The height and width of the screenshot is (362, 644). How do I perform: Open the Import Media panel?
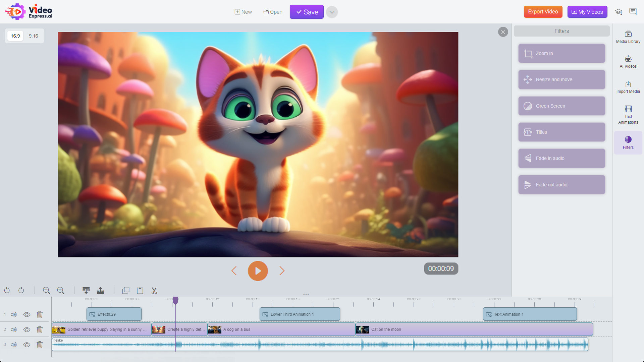tap(628, 86)
